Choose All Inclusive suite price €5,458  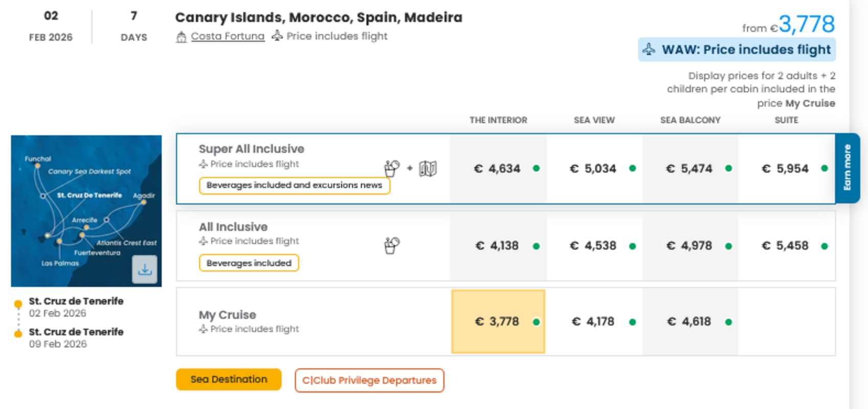click(x=786, y=246)
